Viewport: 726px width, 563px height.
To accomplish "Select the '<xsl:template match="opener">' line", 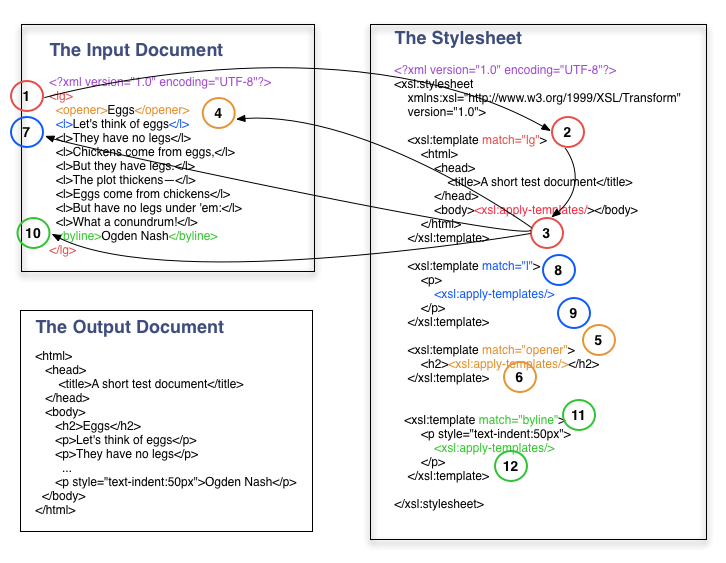I will click(x=491, y=350).
